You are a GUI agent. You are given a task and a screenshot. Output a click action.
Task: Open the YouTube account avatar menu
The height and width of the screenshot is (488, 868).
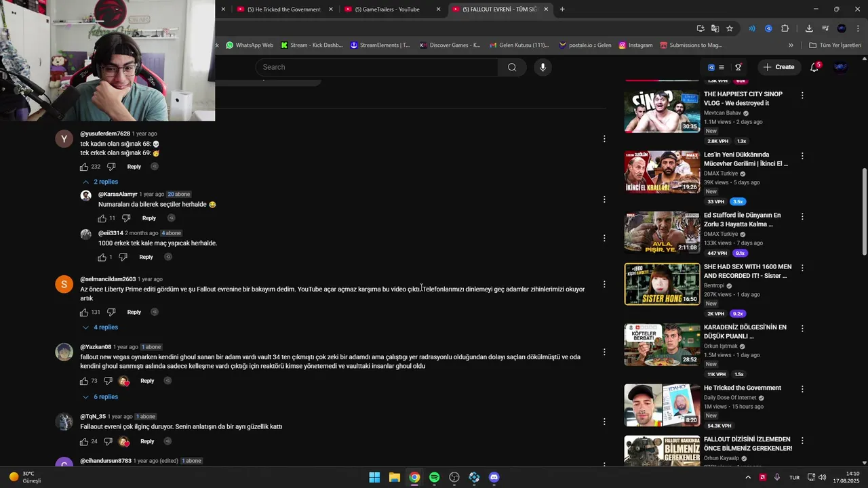click(840, 67)
